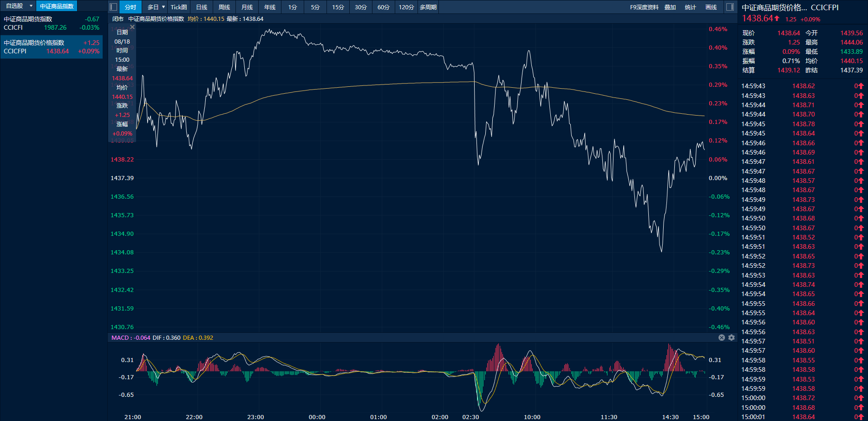Click the 昨结 value 1437.39 in the quote panel
Viewport: 868px width, 421px height.
coord(851,70)
